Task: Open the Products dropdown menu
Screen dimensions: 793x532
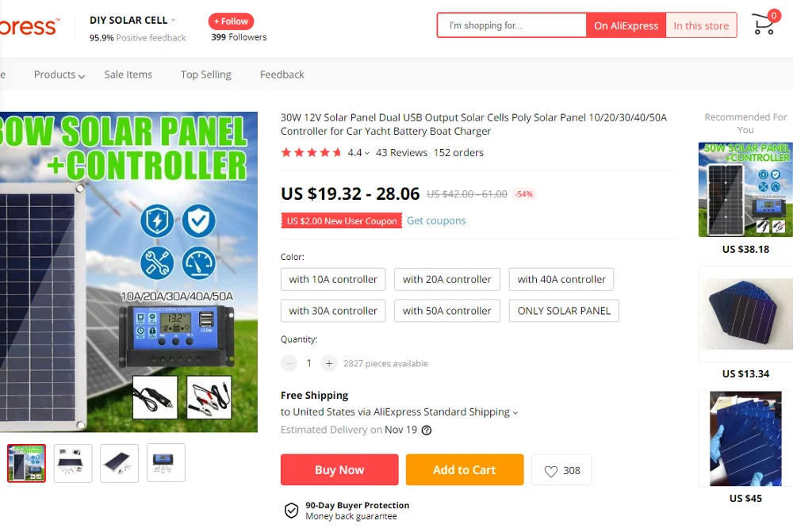Action: [59, 75]
